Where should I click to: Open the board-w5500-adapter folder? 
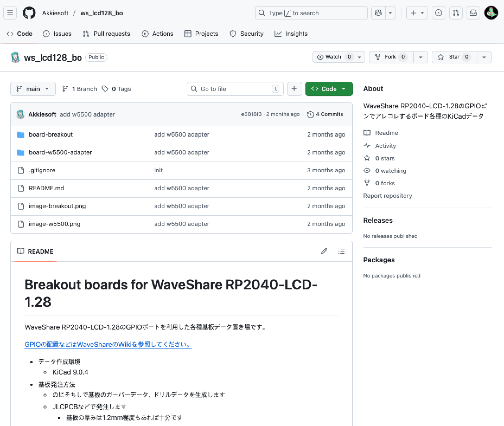pyautogui.click(x=60, y=152)
